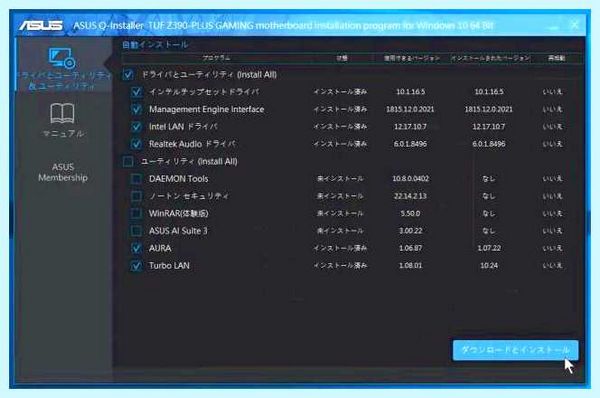Uncheck the Intel LAN ドライバ checkbox
This screenshot has height=398, width=600.
pos(136,127)
